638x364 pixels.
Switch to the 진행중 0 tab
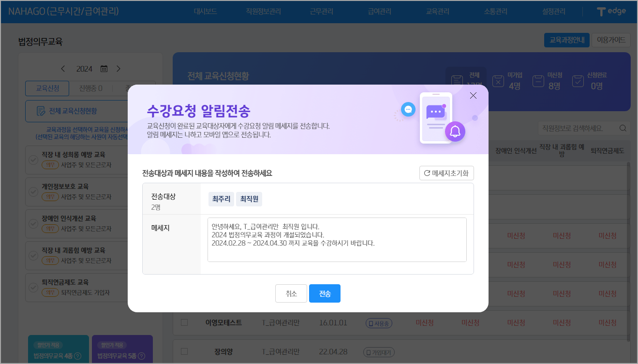tap(90, 88)
